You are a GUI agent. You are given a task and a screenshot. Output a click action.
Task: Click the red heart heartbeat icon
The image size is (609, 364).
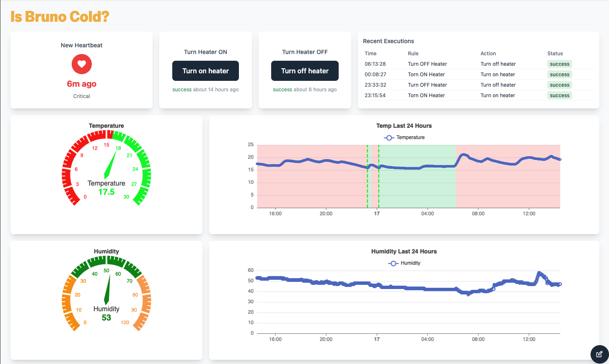pos(81,64)
